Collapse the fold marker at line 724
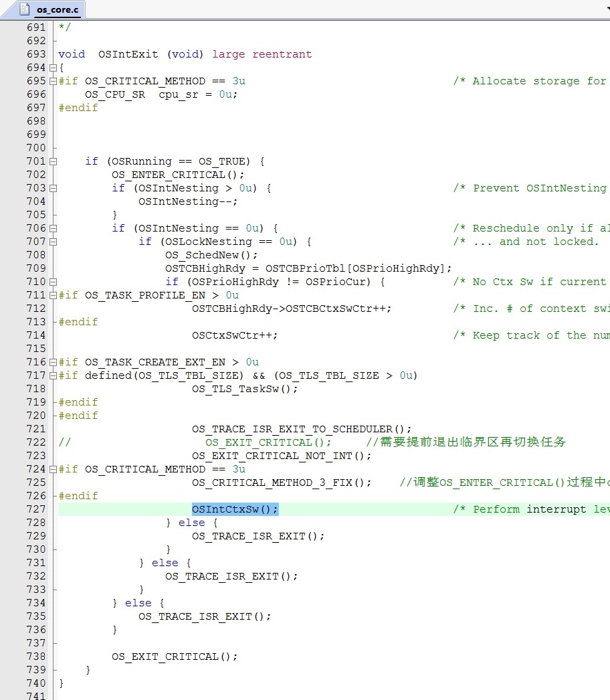This screenshot has width=610, height=700. (53, 470)
